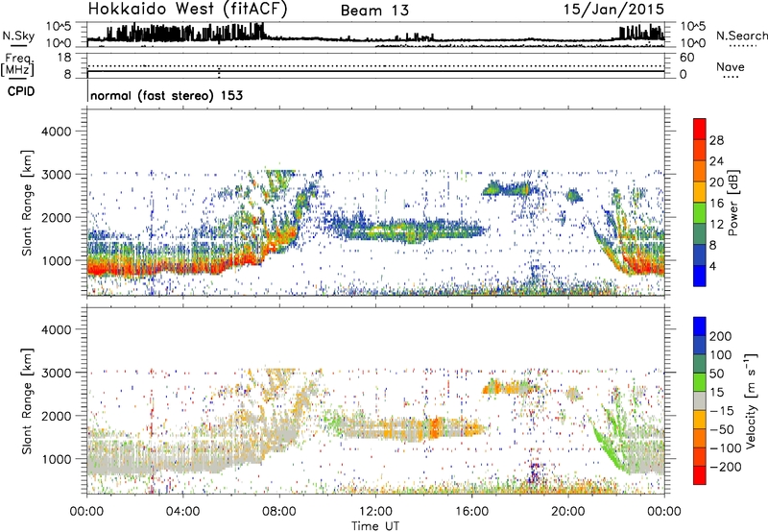Click the '4' label on the Power colorbar

click(713, 267)
